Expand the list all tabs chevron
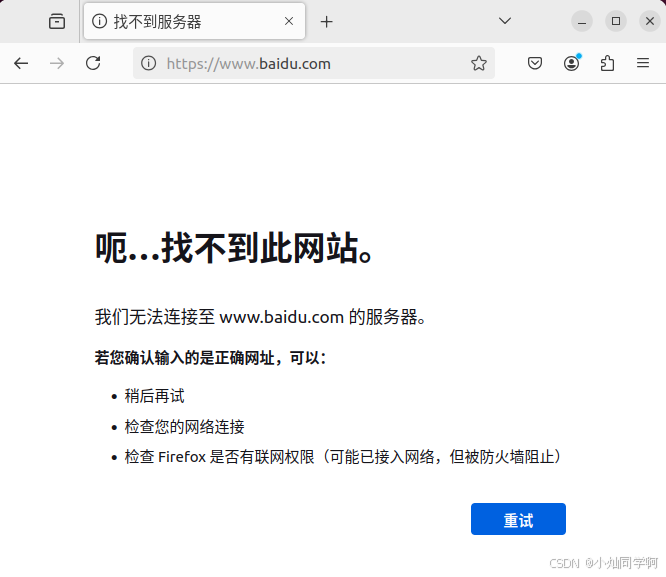Screen dimensions: 666x577 [x=505, y=21]
